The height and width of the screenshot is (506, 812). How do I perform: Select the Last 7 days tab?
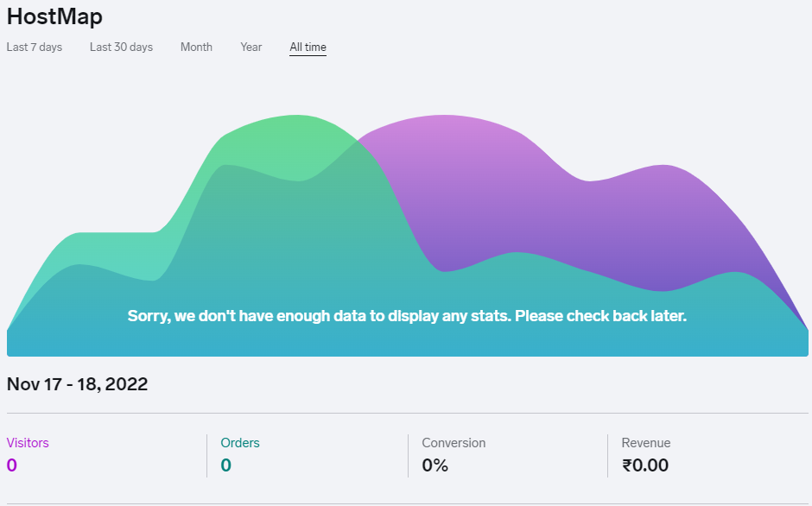(35, 47)
